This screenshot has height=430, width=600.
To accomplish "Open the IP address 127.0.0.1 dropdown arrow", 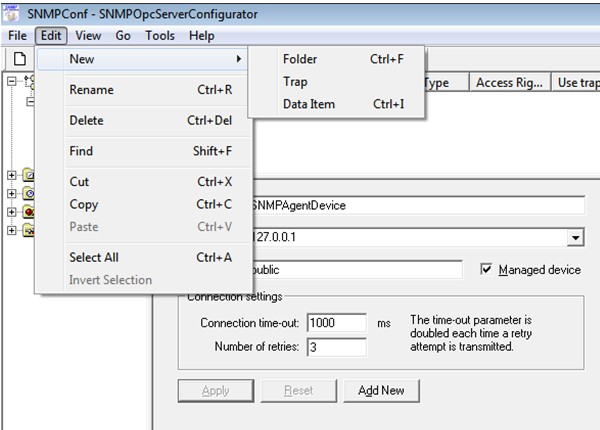I will [575, 238].
